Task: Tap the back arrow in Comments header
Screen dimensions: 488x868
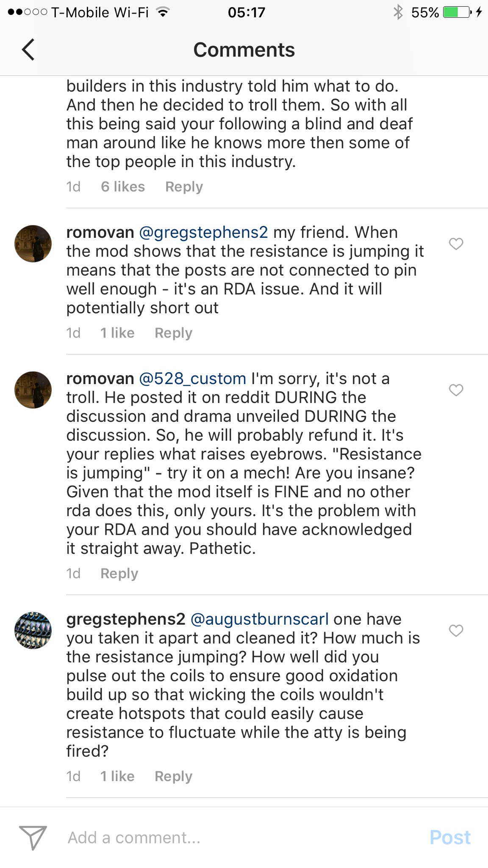Action: (x=28, y=50)
